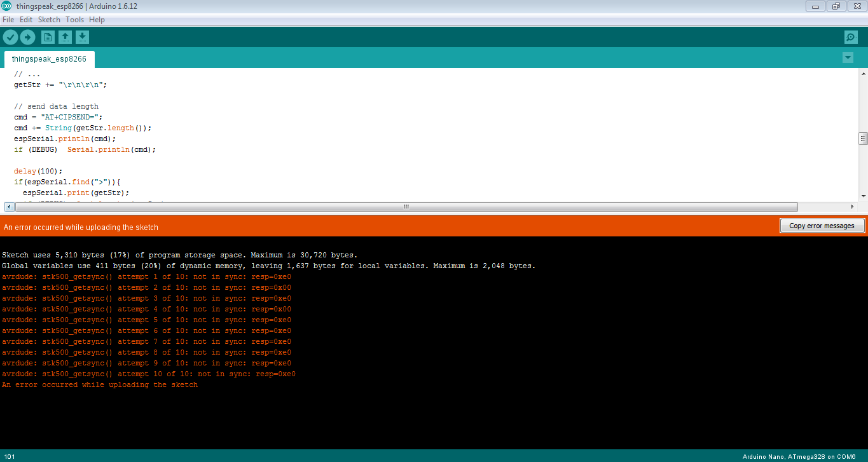Viewport: 868px width, 462px height.
Task: Open the Sketch menu
Action: [x=49, y=20]
